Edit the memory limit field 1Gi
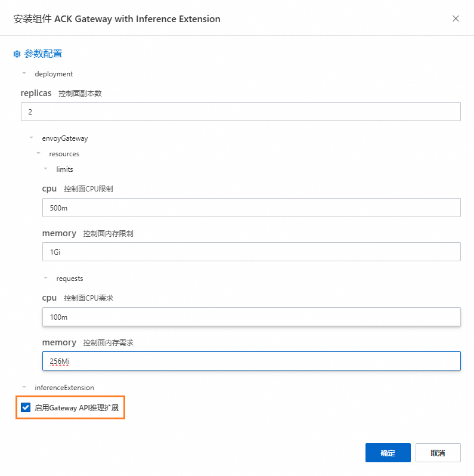Viewport: 474px width, 476px height. (251, 252)
